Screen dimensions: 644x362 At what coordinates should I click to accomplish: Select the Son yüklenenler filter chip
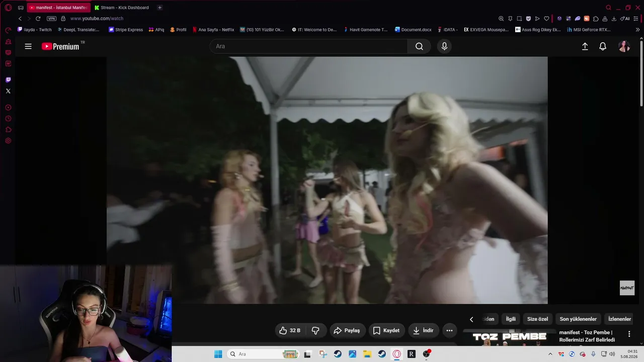[x=578, y=319]
